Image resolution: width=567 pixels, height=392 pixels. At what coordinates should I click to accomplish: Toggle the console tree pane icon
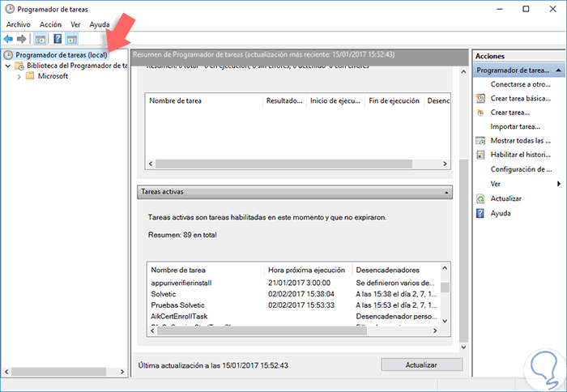40,39
